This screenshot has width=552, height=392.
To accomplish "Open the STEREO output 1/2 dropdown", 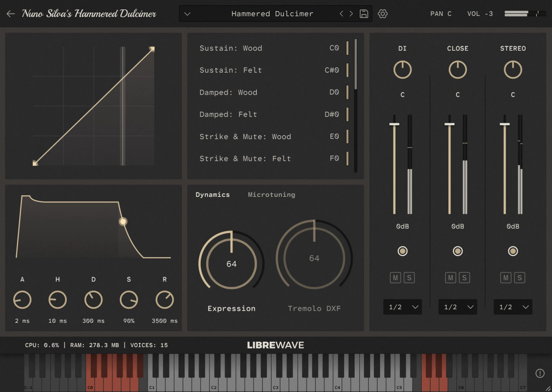I will pos(513,307).
